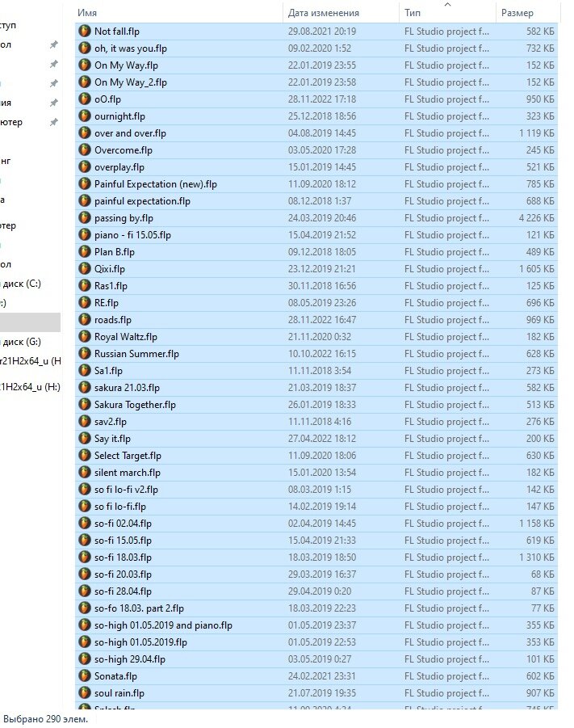
Task: Click the icon beside passing by.flp
Action: coord(85,217)
